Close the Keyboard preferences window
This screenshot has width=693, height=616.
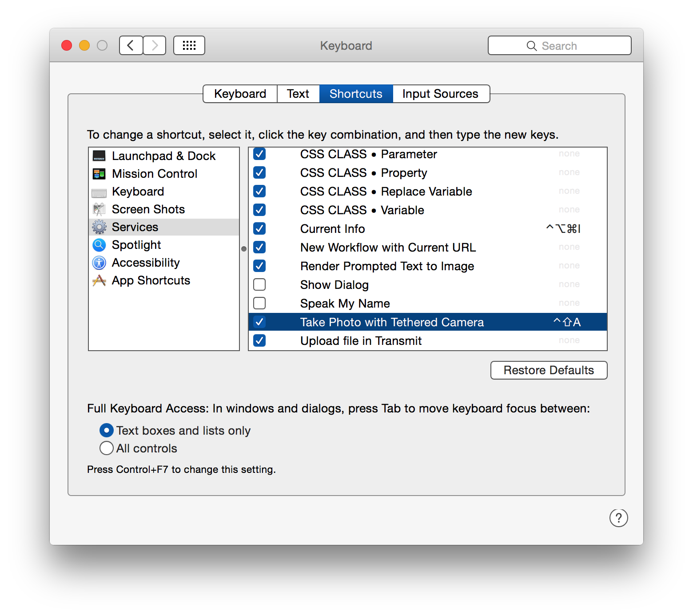[67, 45]
